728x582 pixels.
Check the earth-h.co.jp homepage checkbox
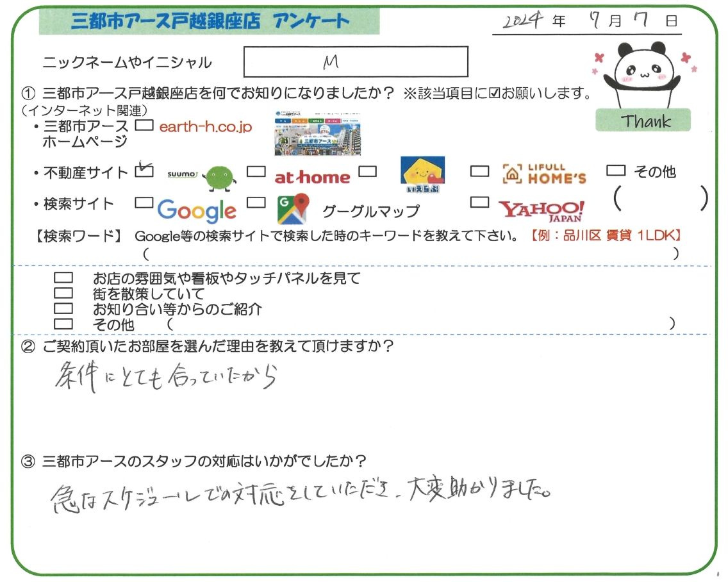click(144, 125)
